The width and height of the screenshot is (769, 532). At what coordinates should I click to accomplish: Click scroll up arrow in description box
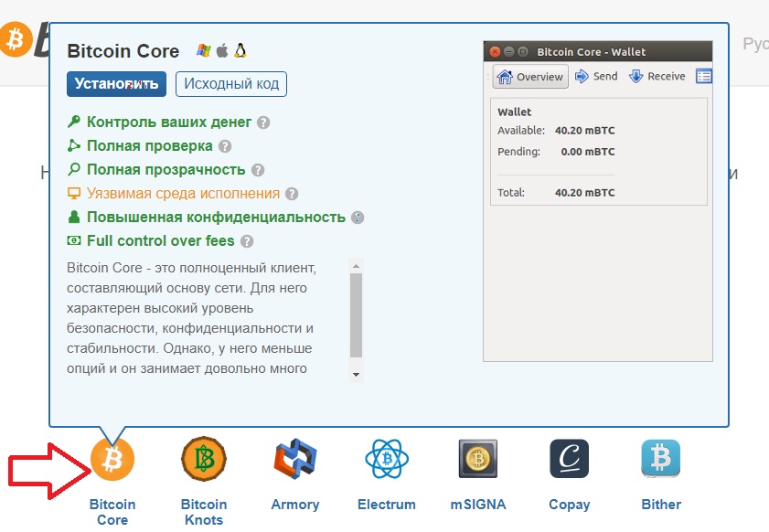[x=356, y=266]
